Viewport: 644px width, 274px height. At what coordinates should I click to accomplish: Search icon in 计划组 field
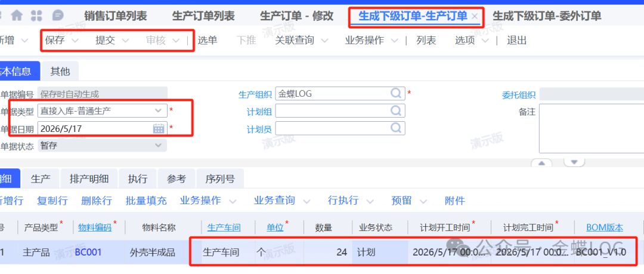(x=396, y=110)
